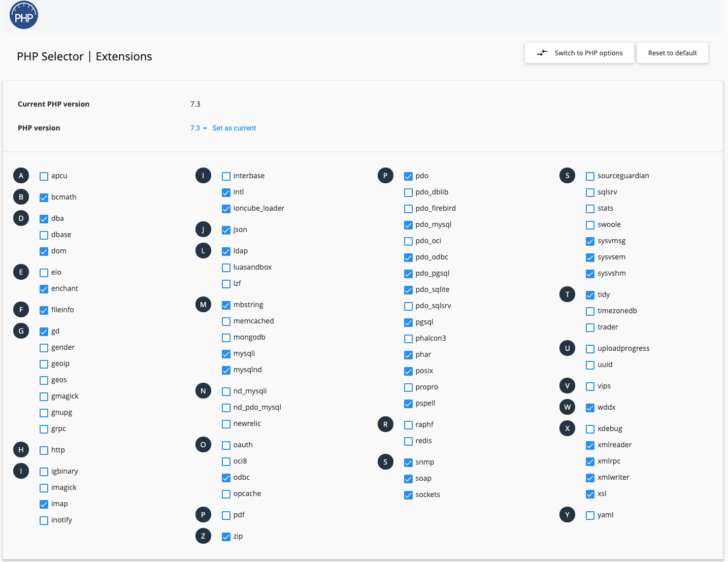
Task: Enable the apcu extension checkbox
Action: [44, 176]
